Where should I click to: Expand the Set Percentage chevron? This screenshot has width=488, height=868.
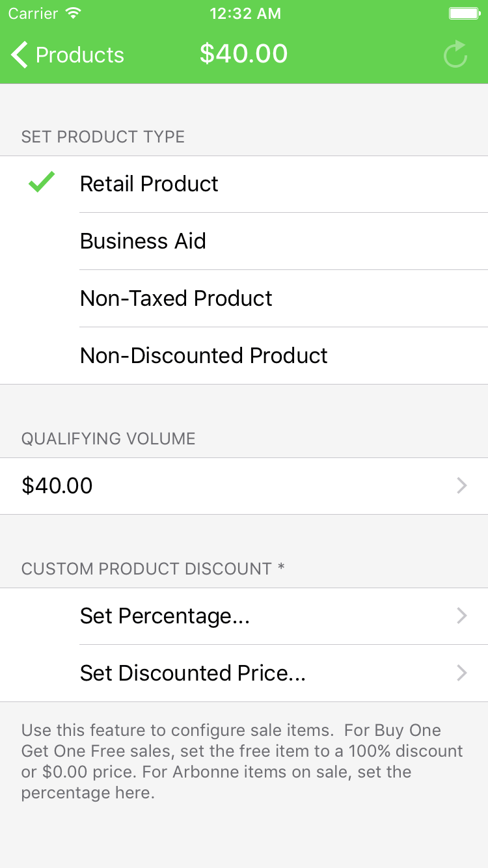[x=462, y=616]
